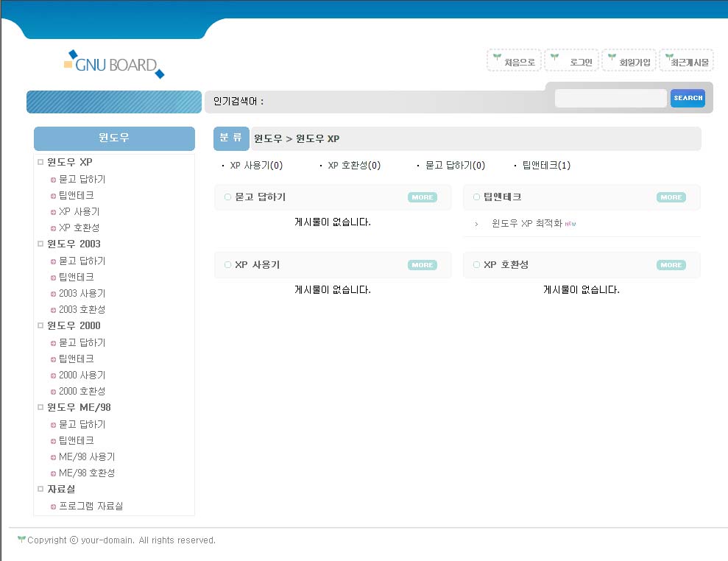
Task: Select 2003 호환성 in sidebar
Action: [82, 309]
